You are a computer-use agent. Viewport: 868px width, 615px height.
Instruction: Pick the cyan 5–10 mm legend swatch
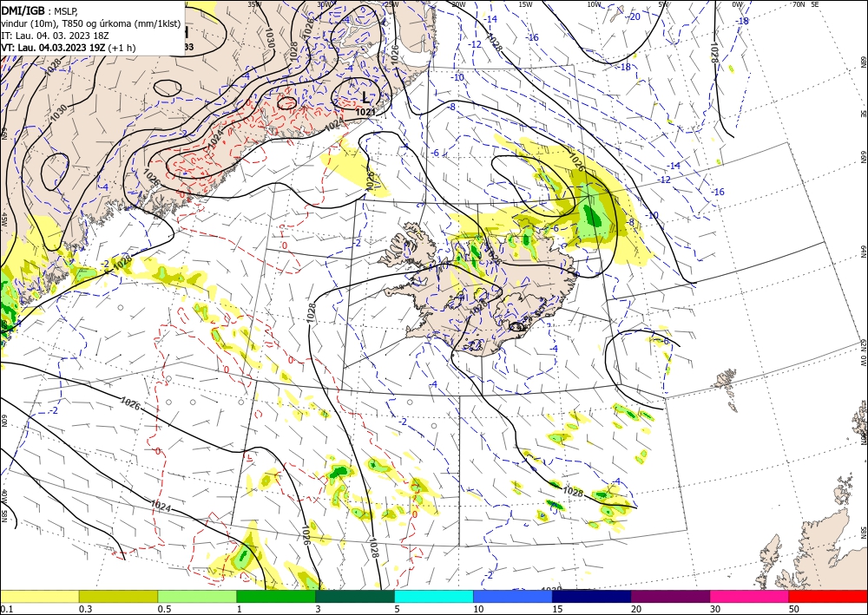tap(434, 596)
